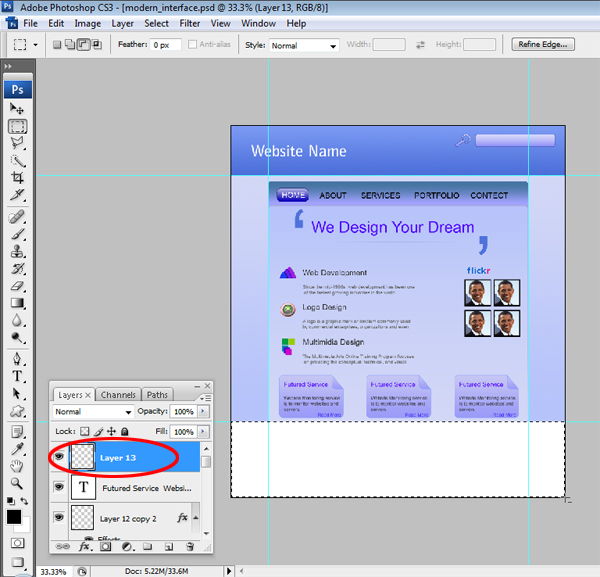The image size is (600, 577).
Task: Open the Window menu
Action: [258, 24]
